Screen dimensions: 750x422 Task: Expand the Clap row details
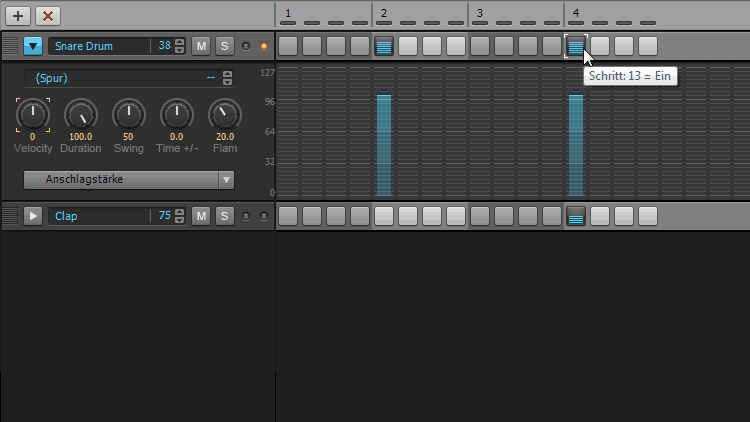33,216
